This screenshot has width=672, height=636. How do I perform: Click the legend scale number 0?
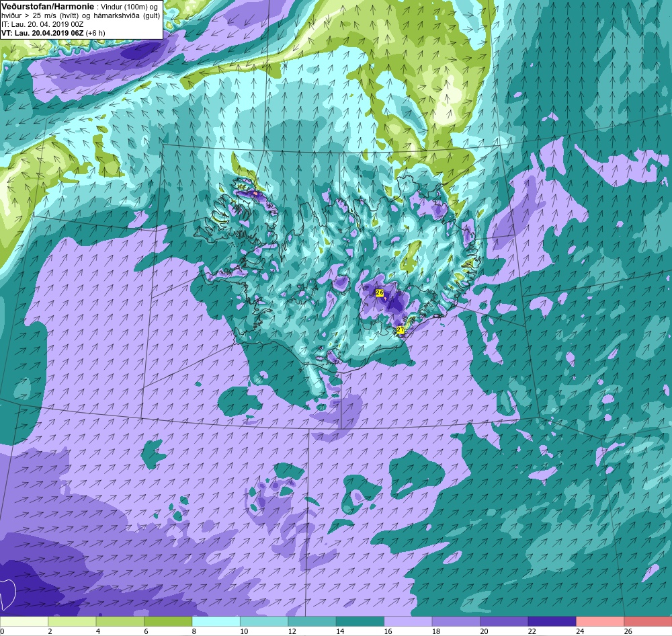[2, 631]
